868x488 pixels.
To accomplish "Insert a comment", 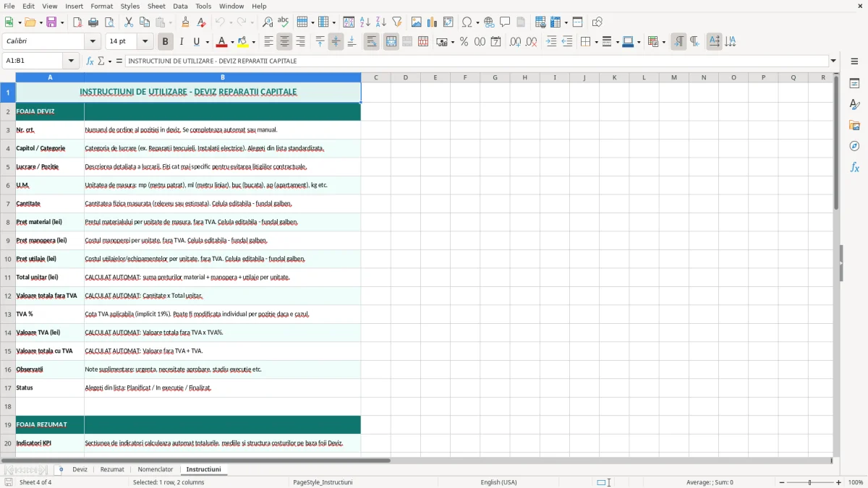I will point(505,22).
